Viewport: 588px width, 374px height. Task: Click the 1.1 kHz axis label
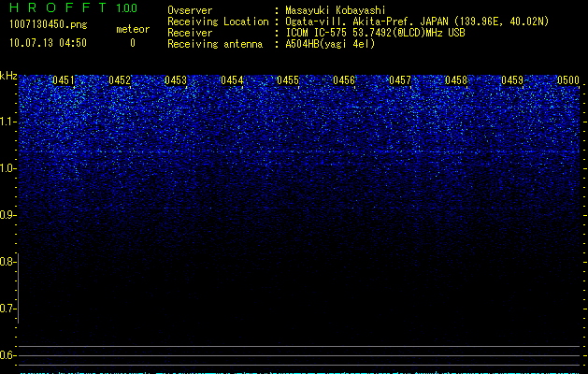(7, 122)
